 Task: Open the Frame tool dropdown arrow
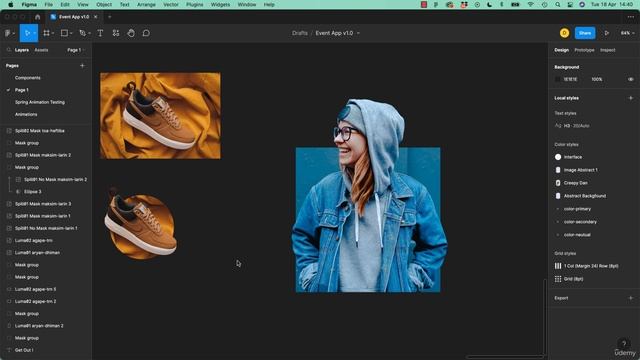(x=53, y=33)
